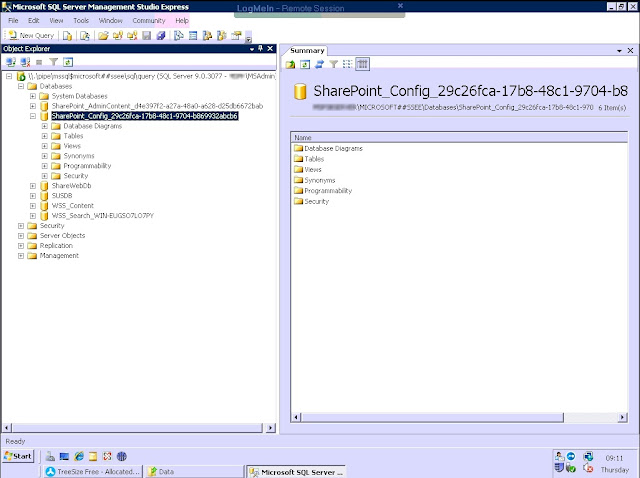Select Tables in the Summary list
This screenshot has height=478, width=640.
point(314,159)
